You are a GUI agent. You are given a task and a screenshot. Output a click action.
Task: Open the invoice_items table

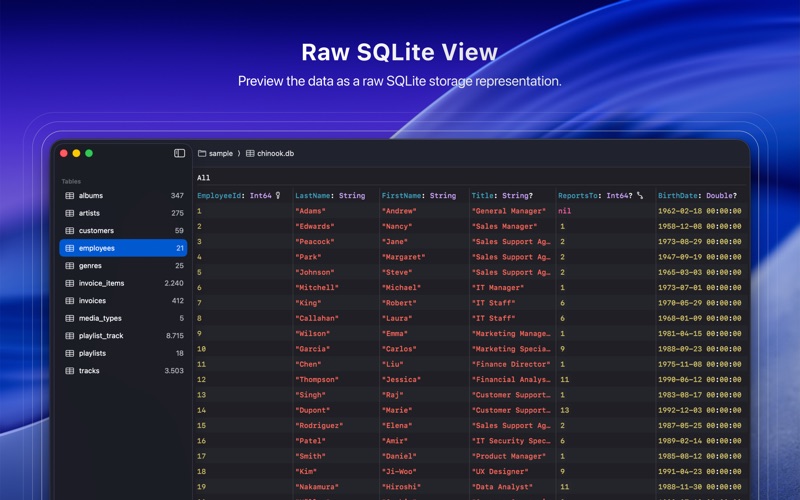coord(123,283)
